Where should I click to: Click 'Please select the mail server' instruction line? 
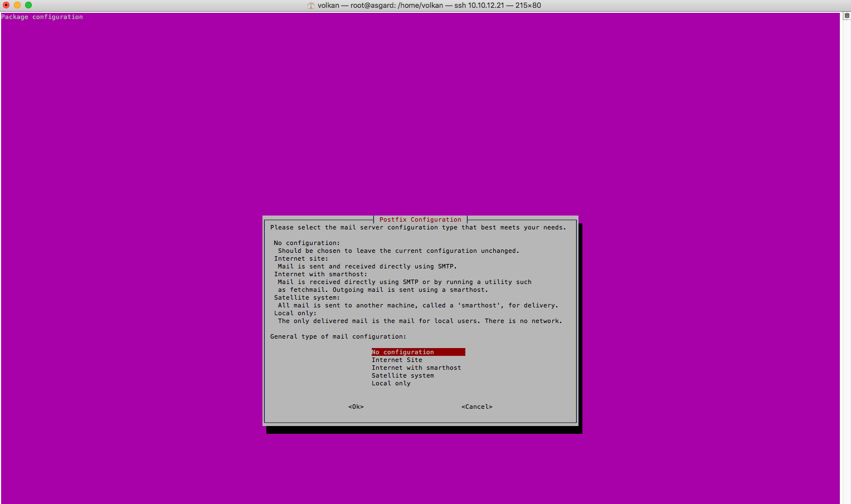tap(418, 227)
